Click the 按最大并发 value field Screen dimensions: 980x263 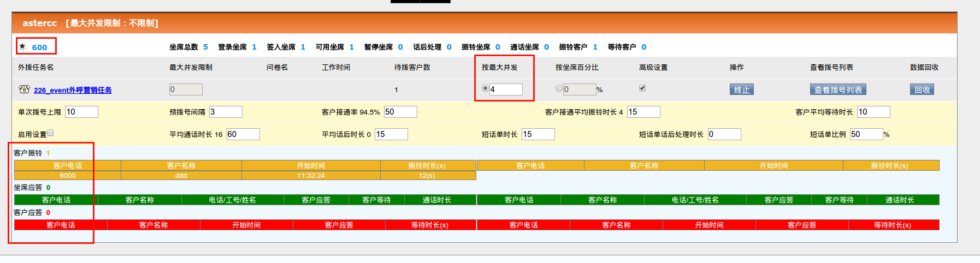[506, 89]
